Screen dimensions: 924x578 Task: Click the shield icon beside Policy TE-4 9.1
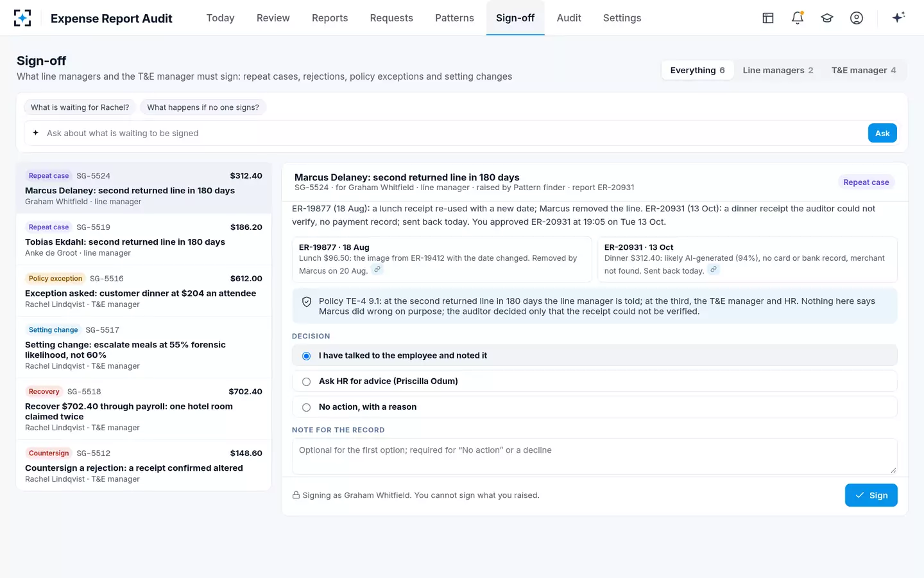307,302
